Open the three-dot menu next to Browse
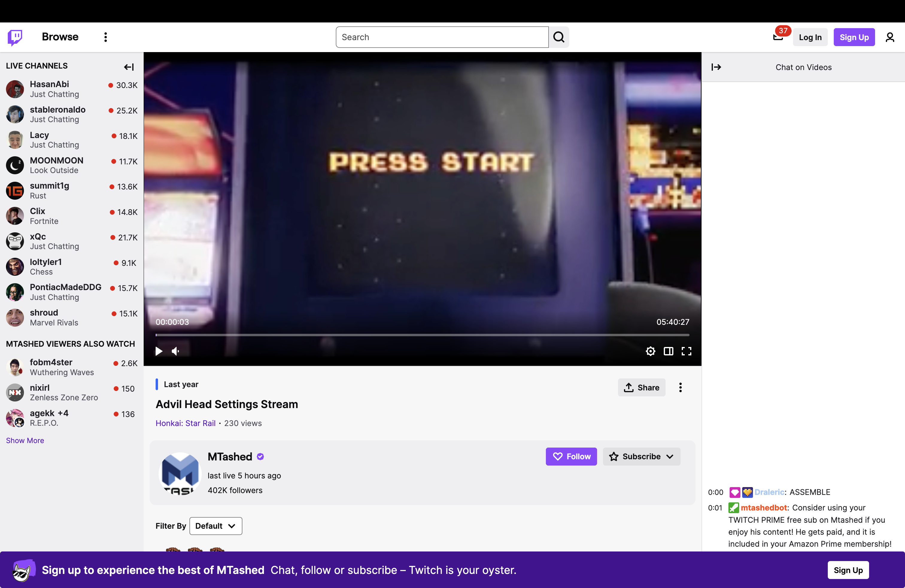 pyautogui.click(x=105, y=37)
